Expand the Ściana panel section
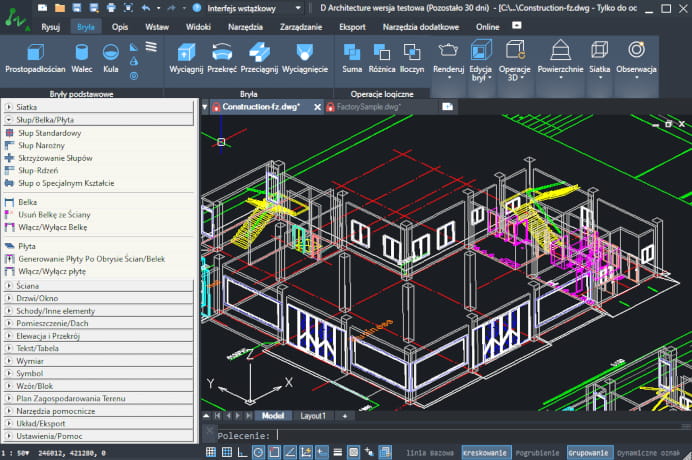 coord(98,286)
